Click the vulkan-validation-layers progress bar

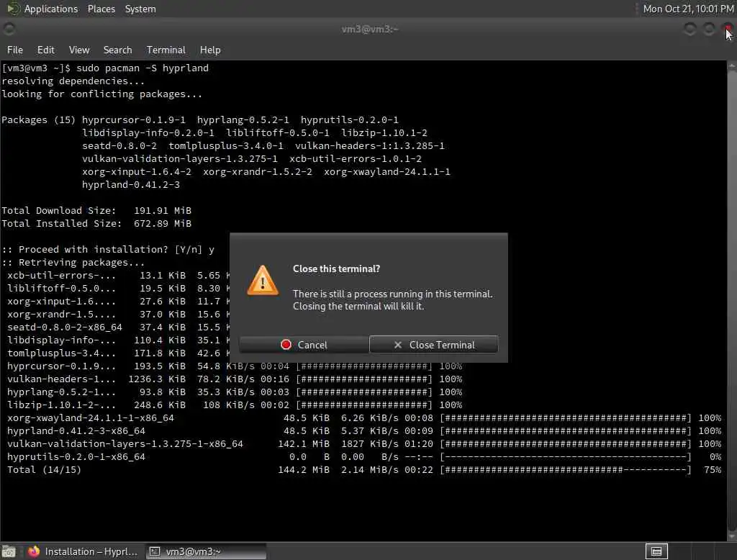566,444
